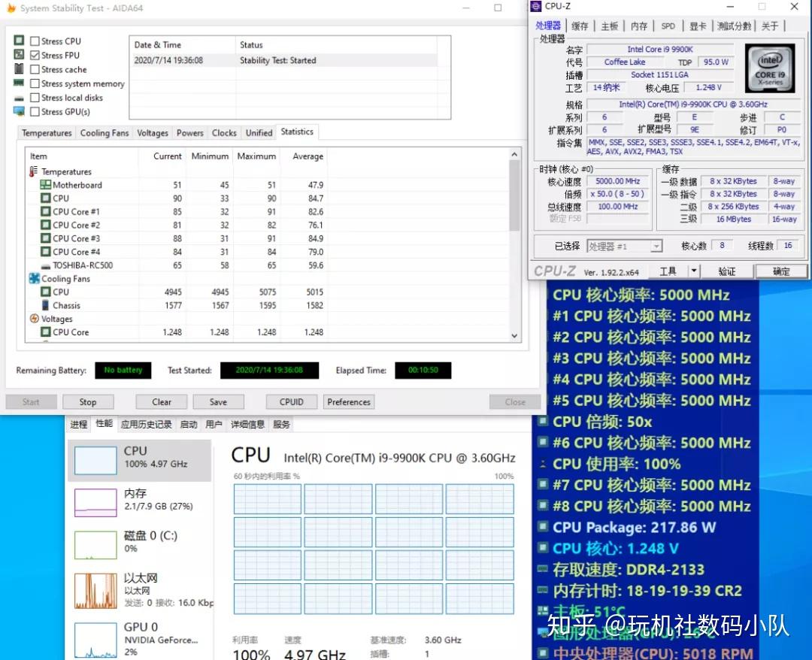Select the 启动 tab in Task Manager
Screen dimensions: 812x660
[x=189, y=425]
